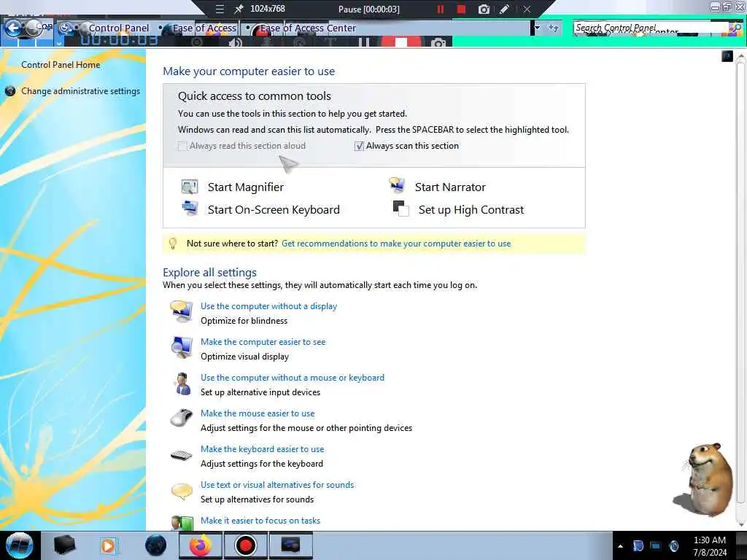Click the scroll down arrow at the page bottom
747x560 pixels.
pos(740,524)
